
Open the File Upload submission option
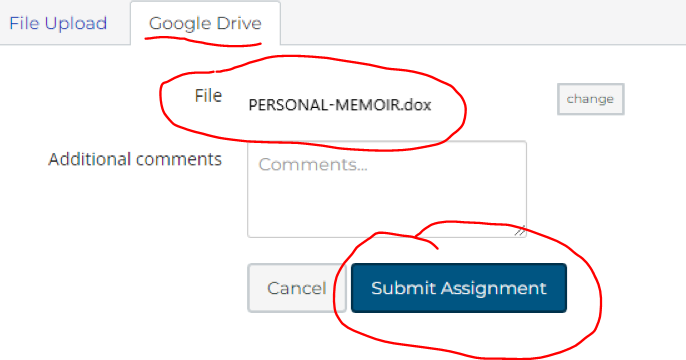point(58,23)
